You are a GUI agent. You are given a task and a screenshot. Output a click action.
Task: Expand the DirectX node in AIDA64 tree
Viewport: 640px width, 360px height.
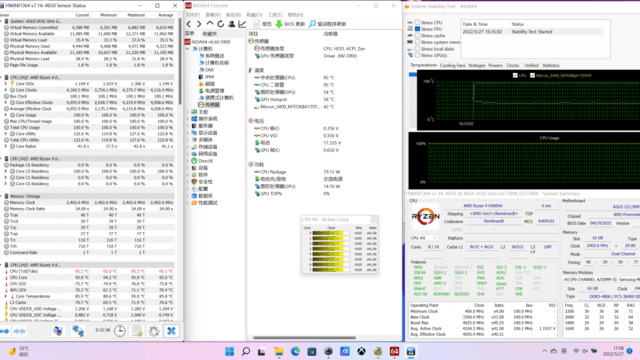pos(188,161)
